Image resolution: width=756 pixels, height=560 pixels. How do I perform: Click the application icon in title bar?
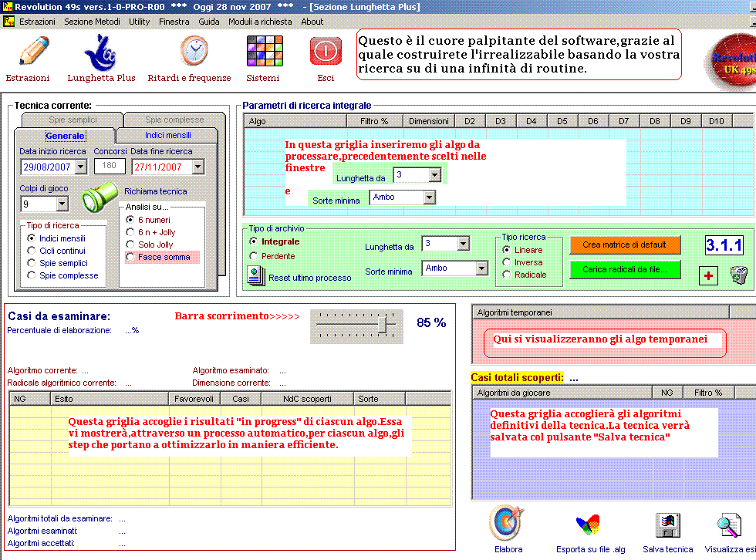[7, 7]
